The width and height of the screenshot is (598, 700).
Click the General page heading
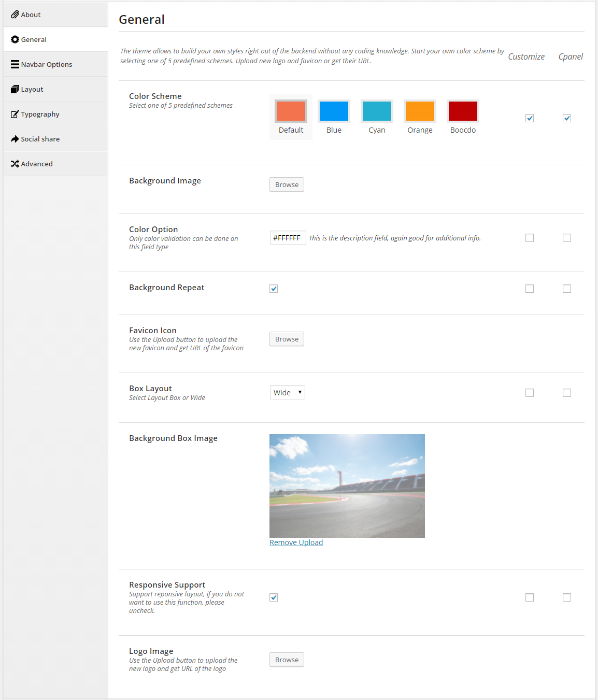[x=141, y=19]
